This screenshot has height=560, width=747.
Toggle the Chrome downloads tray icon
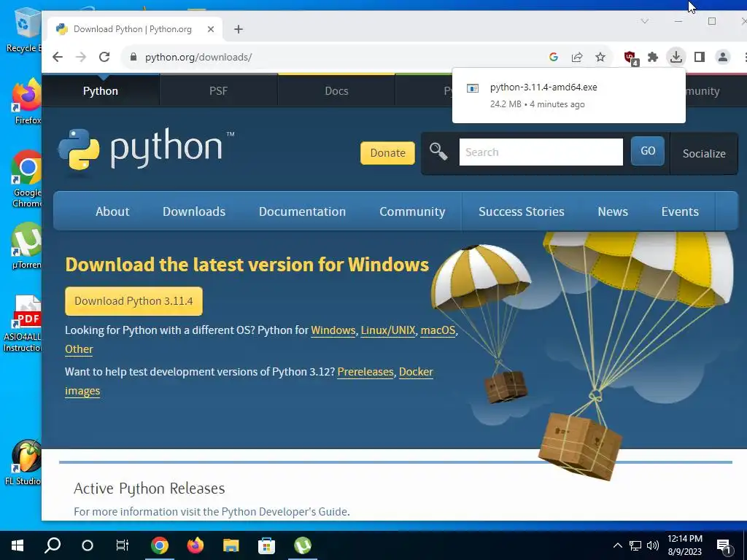(676, 57)
